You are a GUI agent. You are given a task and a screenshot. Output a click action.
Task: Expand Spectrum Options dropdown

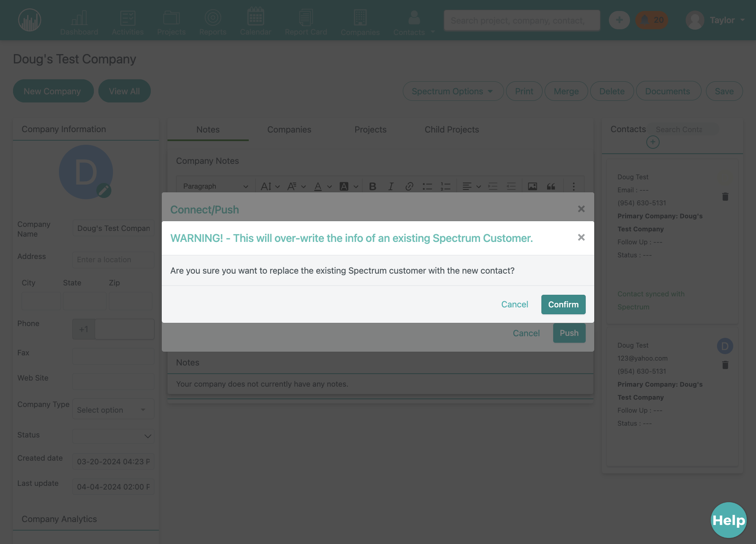(453, 91)
